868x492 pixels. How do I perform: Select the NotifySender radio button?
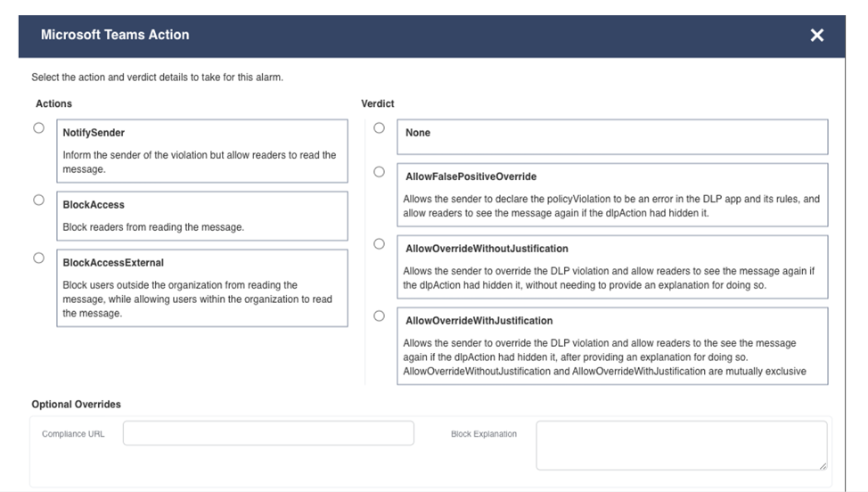point(39,128)
